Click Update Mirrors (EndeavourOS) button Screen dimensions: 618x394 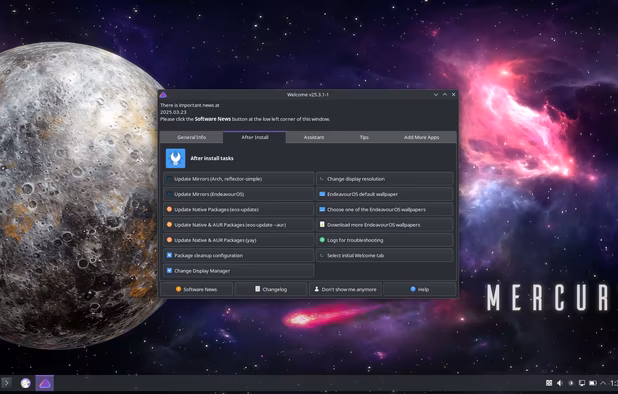click(x=238, y=194)
